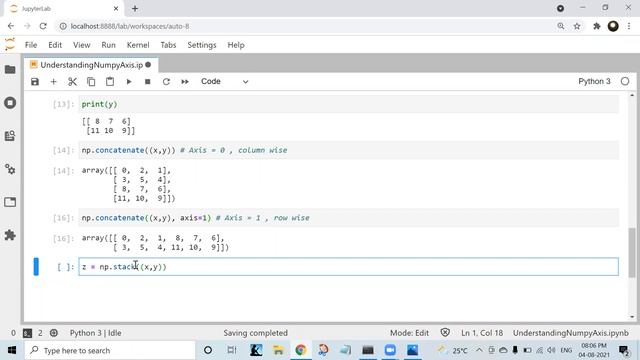Open the Windows Start menu
Viewport: 640px width, 360px height.
[11, 350]
